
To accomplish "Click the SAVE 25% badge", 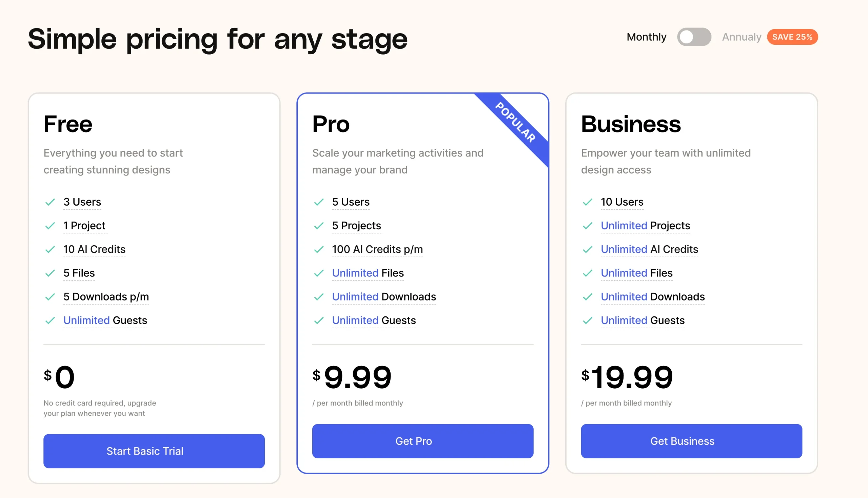I will point(792,37).
